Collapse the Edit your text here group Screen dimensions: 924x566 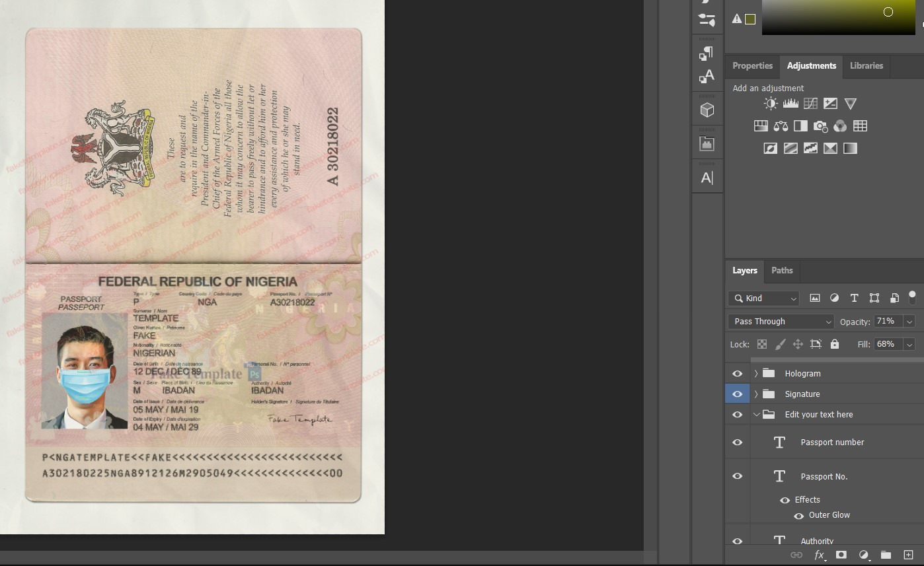tap(756, 414)
